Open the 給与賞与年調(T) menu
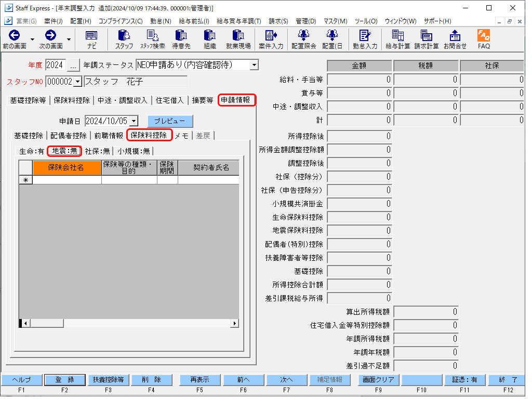 click(239, 21)
